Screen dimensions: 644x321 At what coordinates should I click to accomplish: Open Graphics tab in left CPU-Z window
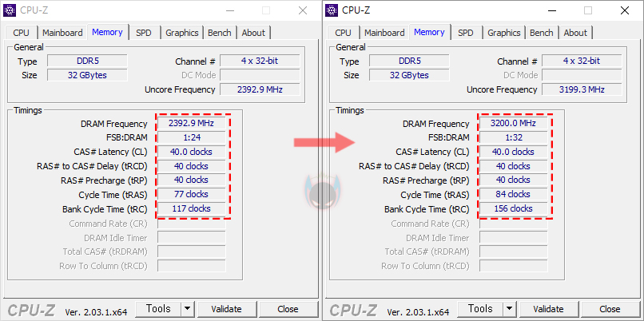(182, 33)
